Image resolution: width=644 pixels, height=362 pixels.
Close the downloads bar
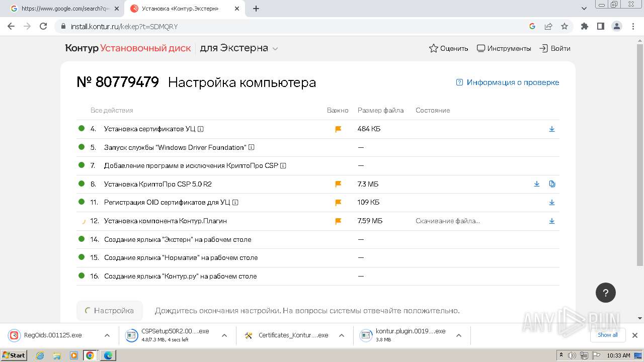(x=635, y=335)
